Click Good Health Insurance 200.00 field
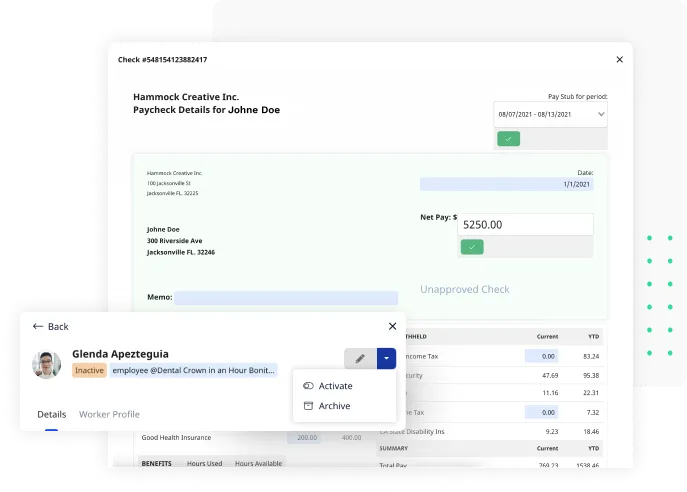The image size is (687, 492). 304,437
